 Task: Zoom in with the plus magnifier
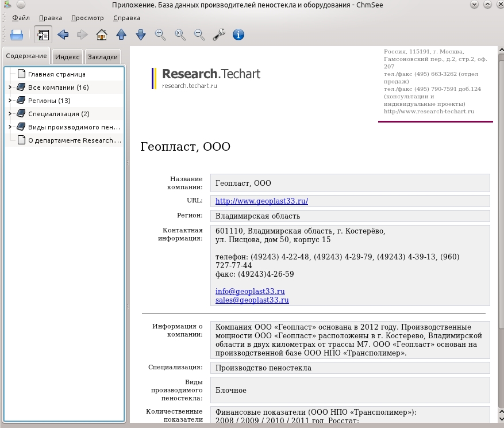tap(160, 35)
